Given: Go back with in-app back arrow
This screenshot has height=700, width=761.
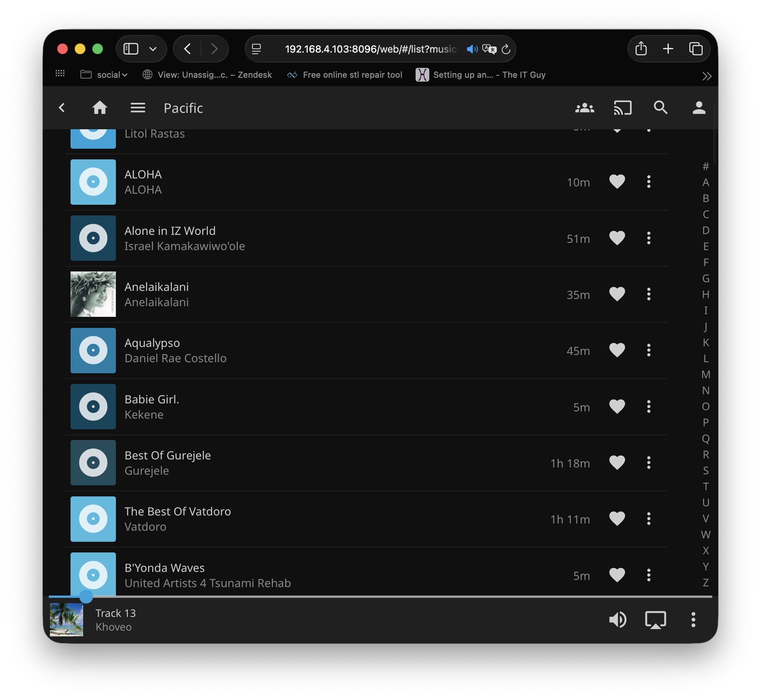Looking at the screenshot, I should [x=62, y=108].
